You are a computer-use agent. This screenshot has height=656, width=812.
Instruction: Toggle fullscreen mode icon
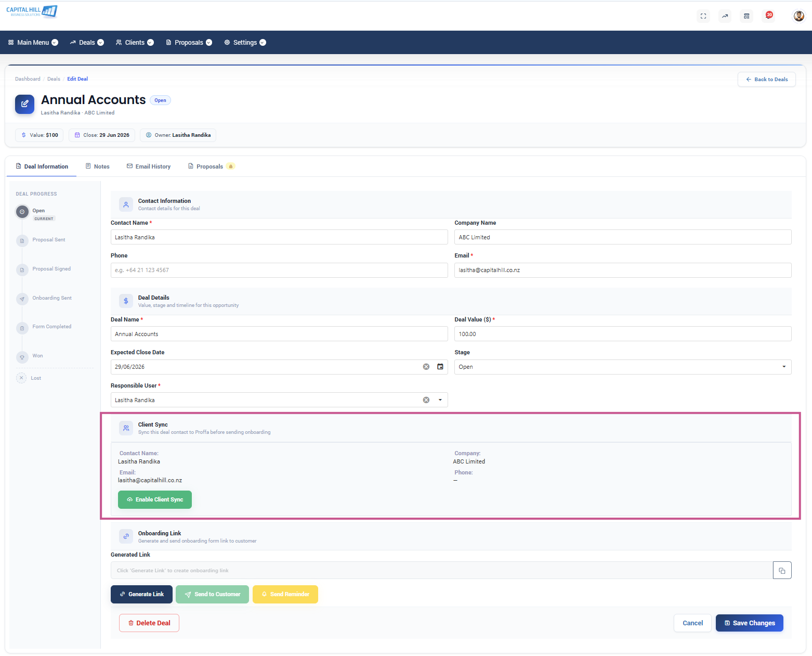(x=703, y=16)
